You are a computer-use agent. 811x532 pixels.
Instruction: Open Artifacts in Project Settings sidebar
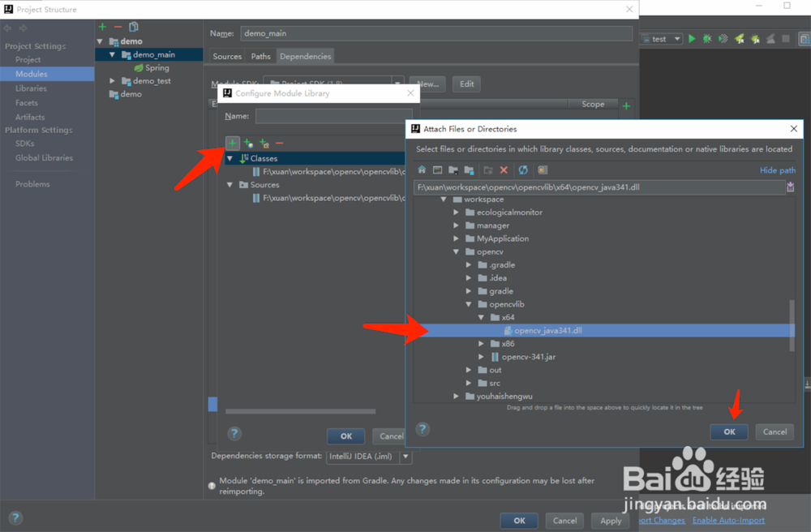pos(30,118)
